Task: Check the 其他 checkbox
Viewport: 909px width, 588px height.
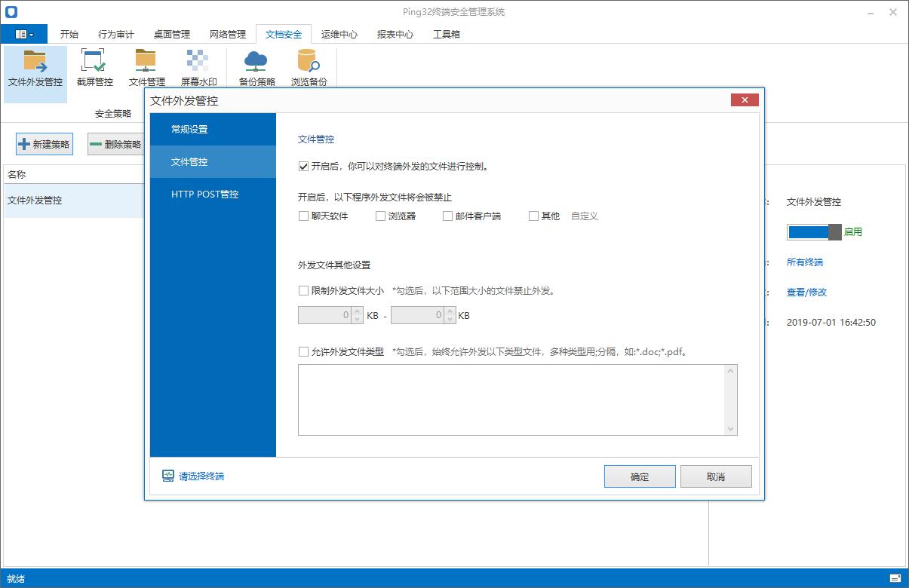Action: (x=534, y=216)
